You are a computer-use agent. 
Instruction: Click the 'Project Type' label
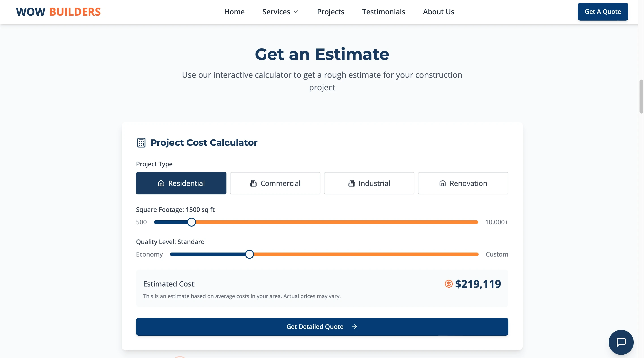click(x=154, y=164)
